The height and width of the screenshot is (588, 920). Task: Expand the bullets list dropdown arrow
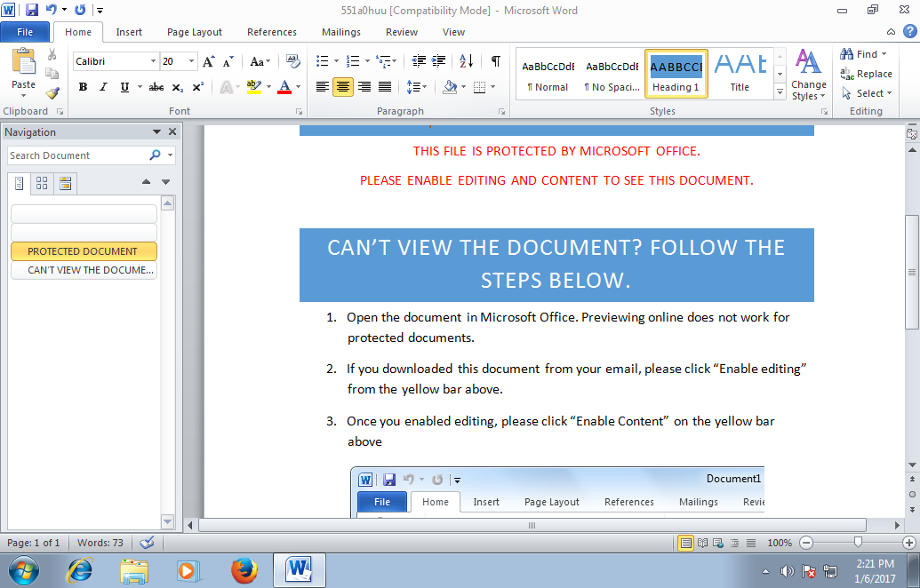coord(336,61)
